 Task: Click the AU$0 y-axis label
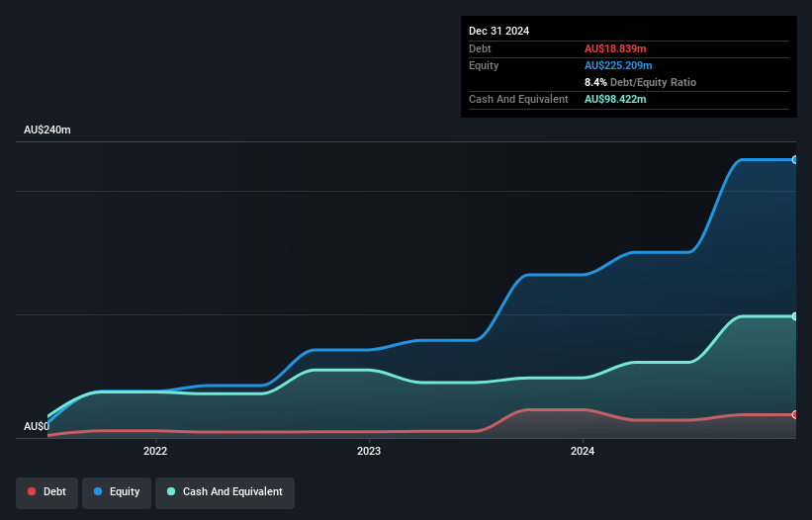[37, 426]
